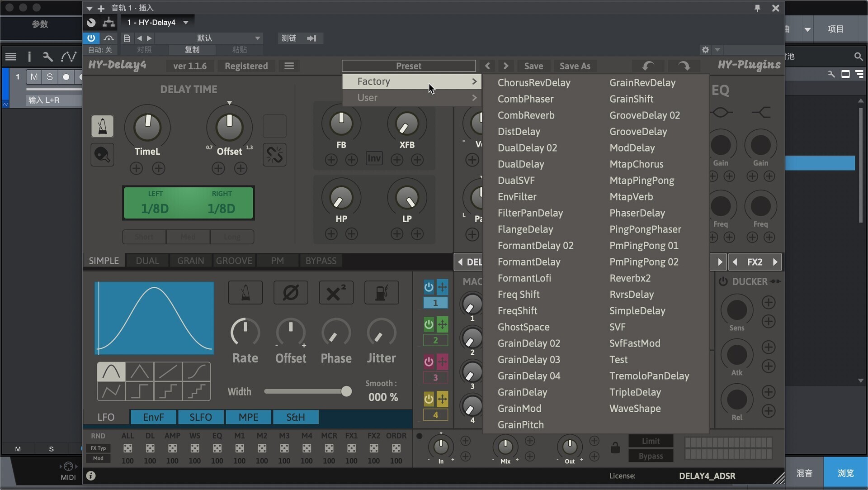Click the link icon below the metronome
This screenshot has height=490, width=868.
(102, 155)
